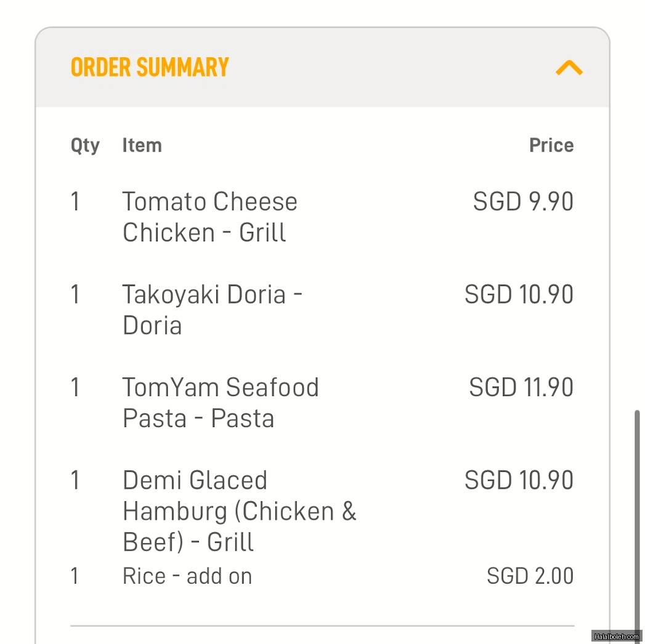Select the Item column header
Image resolution: width=645 pixels, height=644 pixels.
tap(142, 145)
